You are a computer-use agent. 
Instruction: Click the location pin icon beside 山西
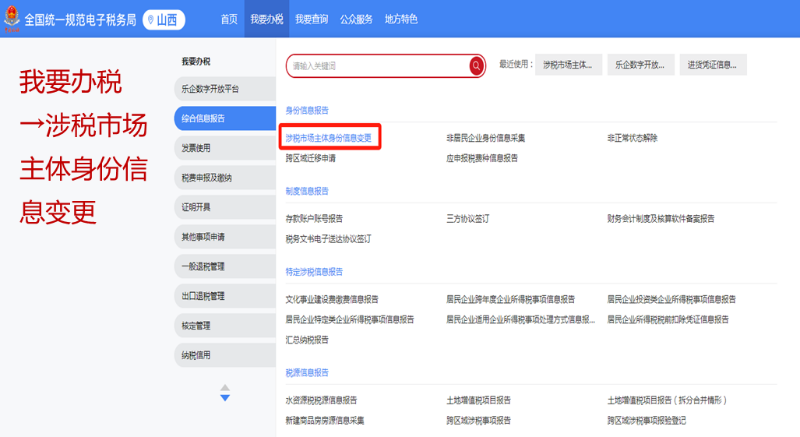point(152,19)
